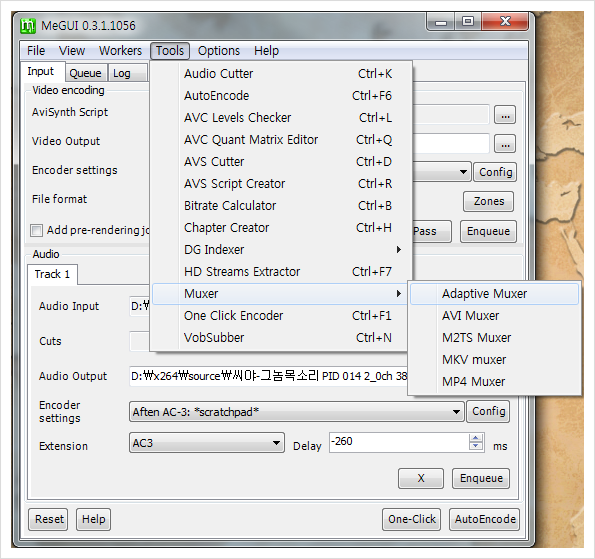
Task: Open Bitrate Calculator
Action: click(282, 206)
